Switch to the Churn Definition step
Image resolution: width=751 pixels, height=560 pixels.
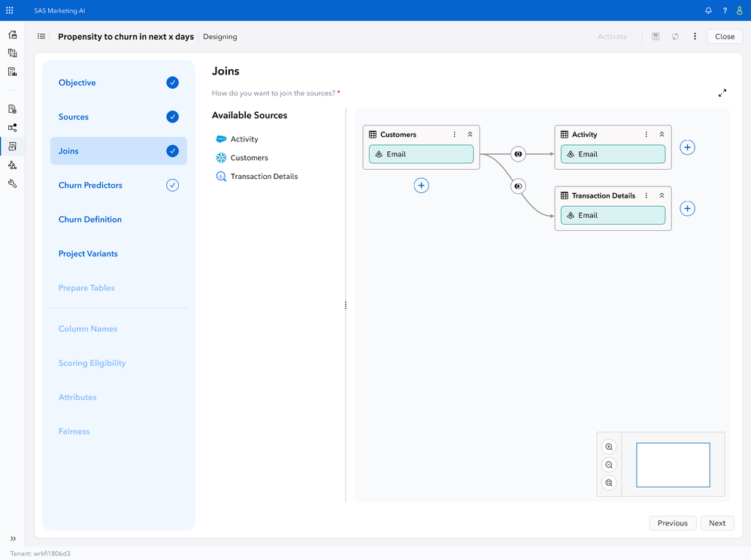coord(89,219)
